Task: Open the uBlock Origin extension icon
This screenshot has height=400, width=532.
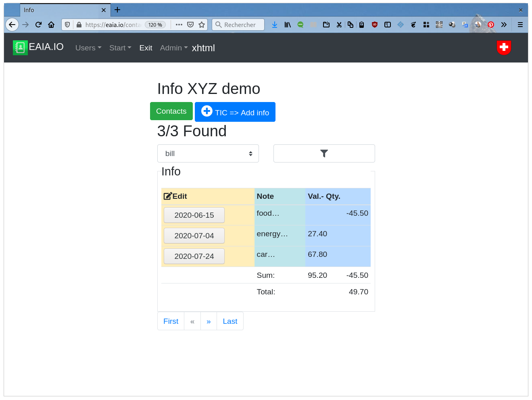Action: [x=375, y=25]
